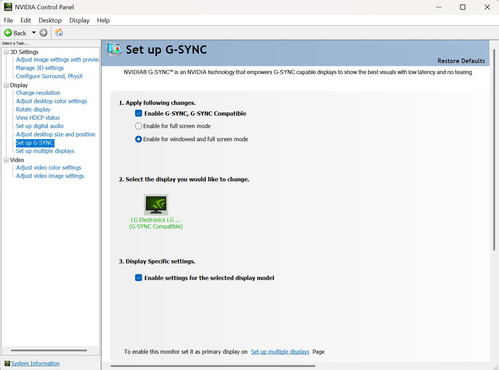
Task: Maximize the NVIDIA Control Panel window
Action: (463, 7)
